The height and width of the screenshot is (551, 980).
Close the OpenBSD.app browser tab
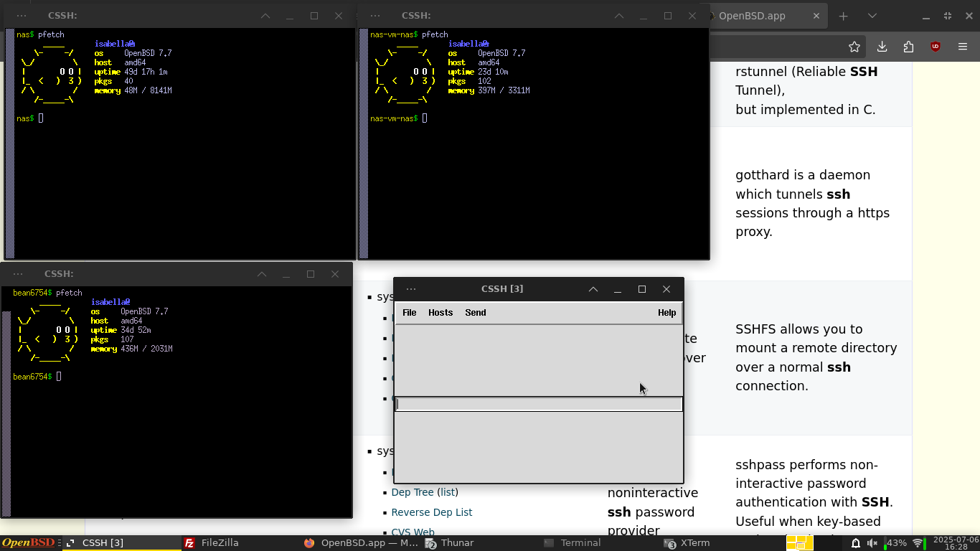pos(816,16)
